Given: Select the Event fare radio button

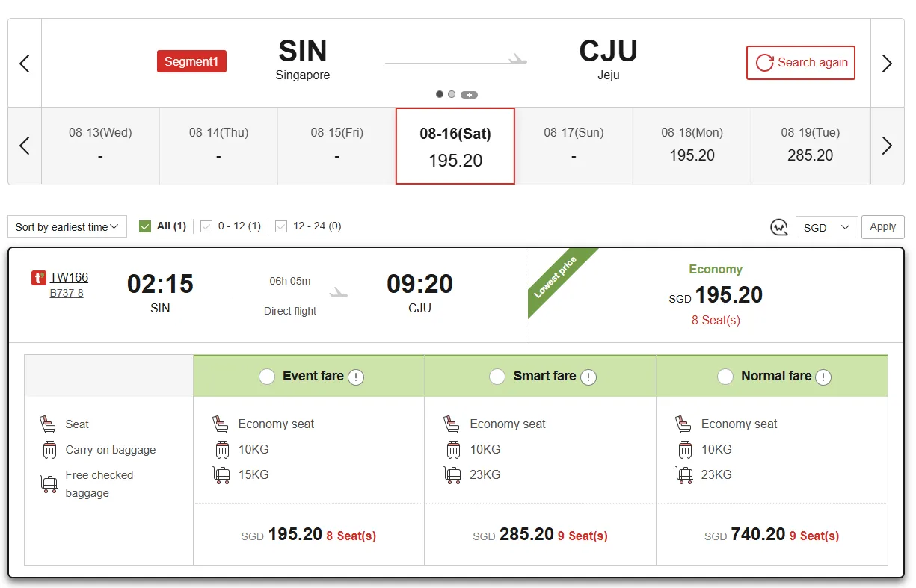Looking at the screenshot, I should 267,377.
